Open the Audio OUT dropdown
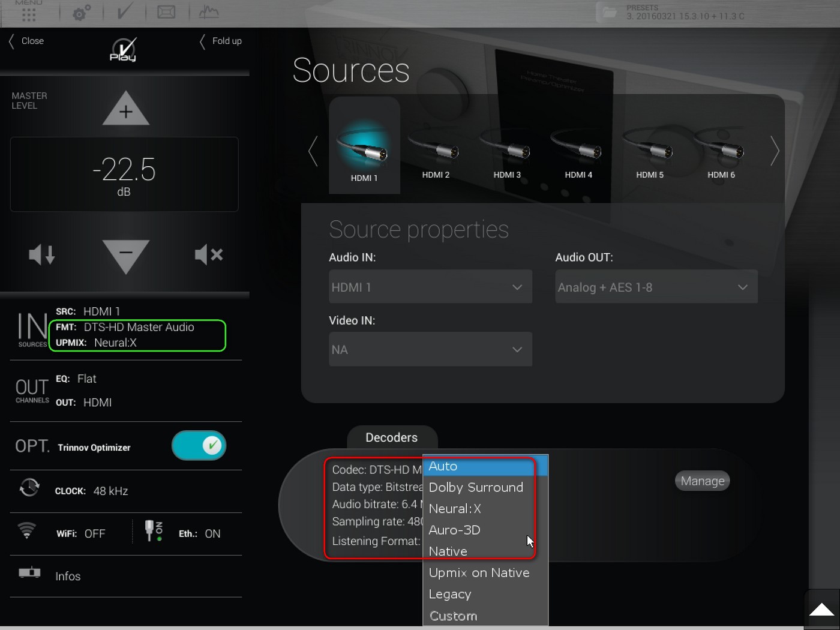 click(x=656, y=287)
